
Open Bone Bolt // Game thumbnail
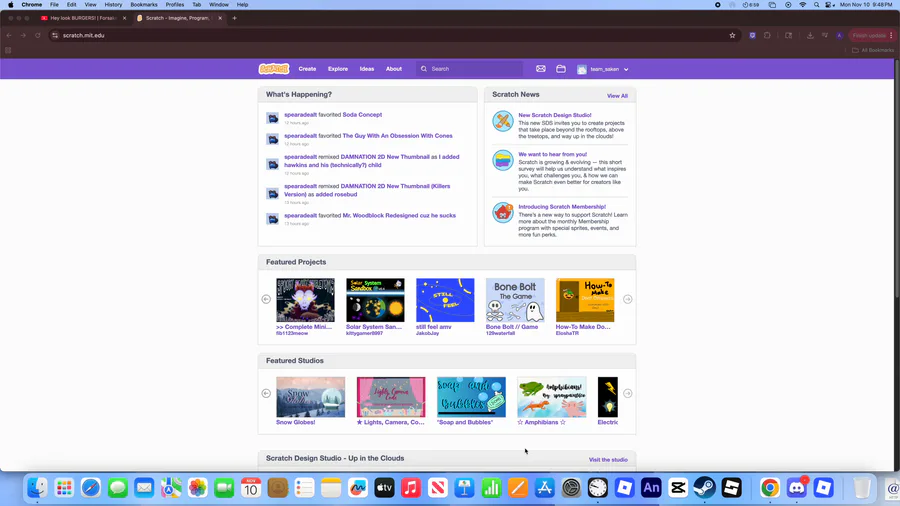[x=515, y=300]
